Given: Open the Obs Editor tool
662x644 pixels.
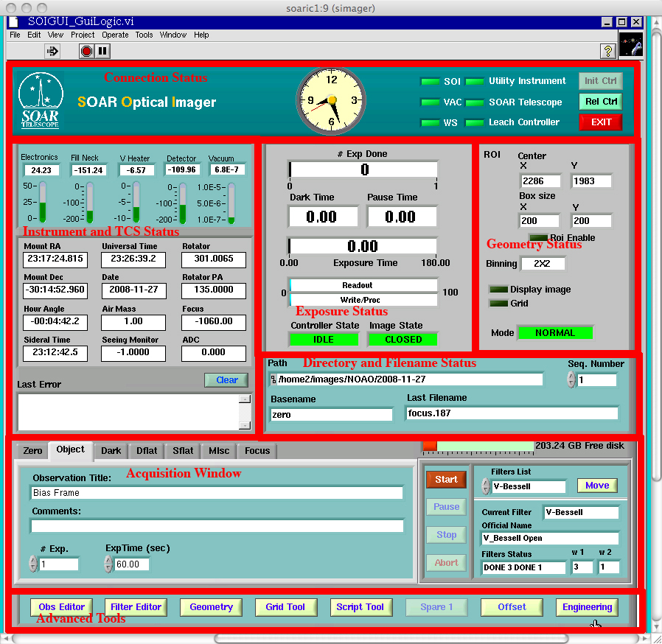Looking at the screenshot, I should coord(62,607).
